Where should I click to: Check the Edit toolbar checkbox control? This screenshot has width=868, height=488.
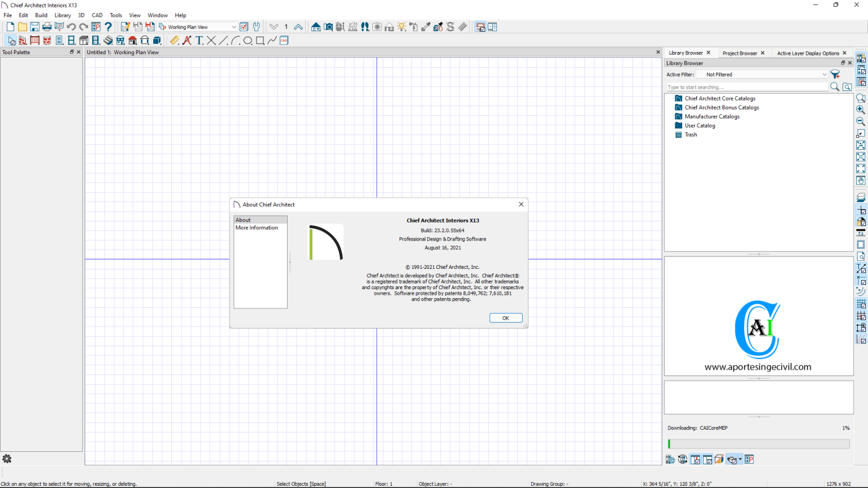244,27
